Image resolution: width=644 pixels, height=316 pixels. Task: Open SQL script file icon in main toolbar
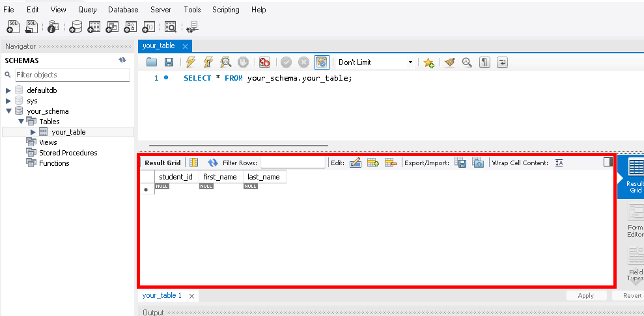[32, 27]
